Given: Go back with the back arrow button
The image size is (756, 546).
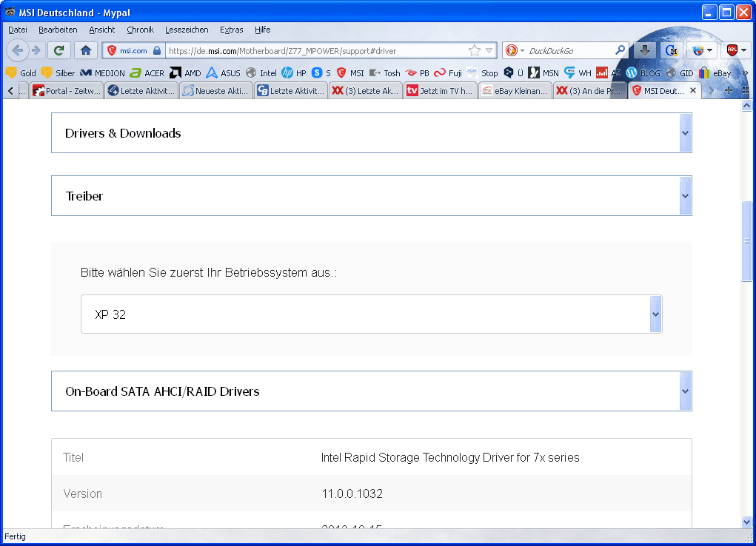Looking at the screenshot, I should 17,50.
